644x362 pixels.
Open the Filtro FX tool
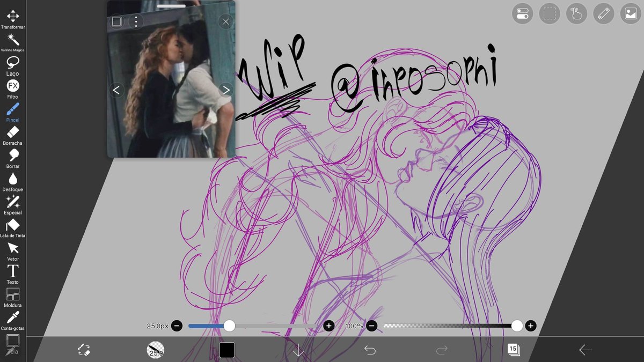[x=13, y=89]
